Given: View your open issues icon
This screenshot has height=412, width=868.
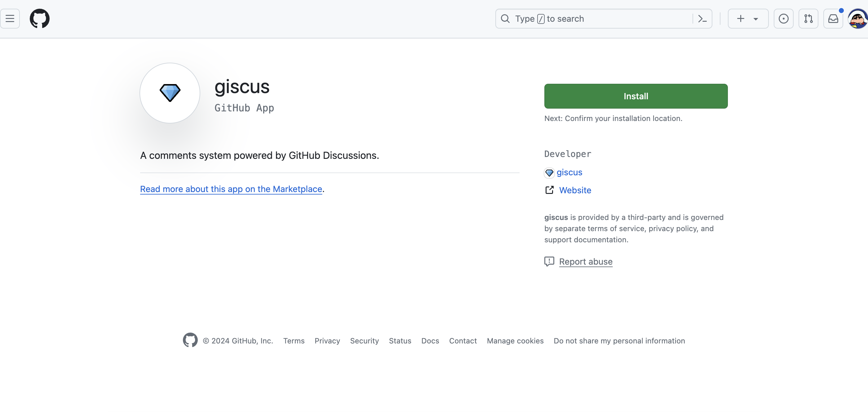Looking at the screenshot, I should 784,19.
